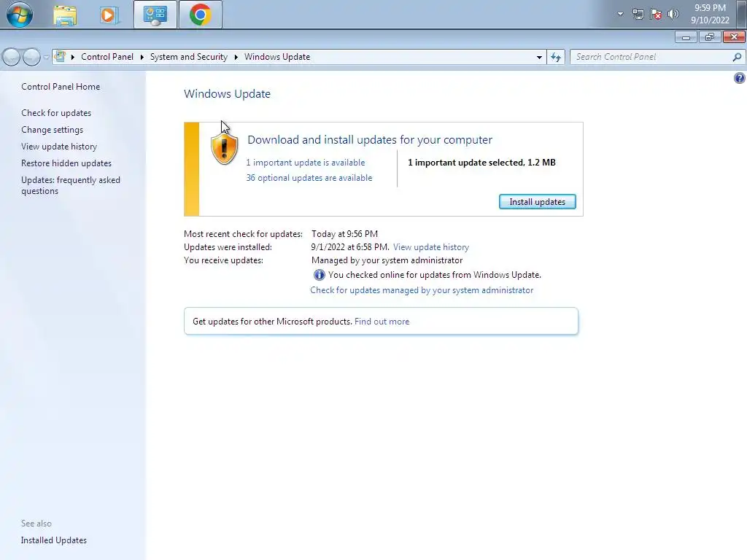747x560 pixels.
Task: Go to Control Panel Home
Action: point(61,87)
